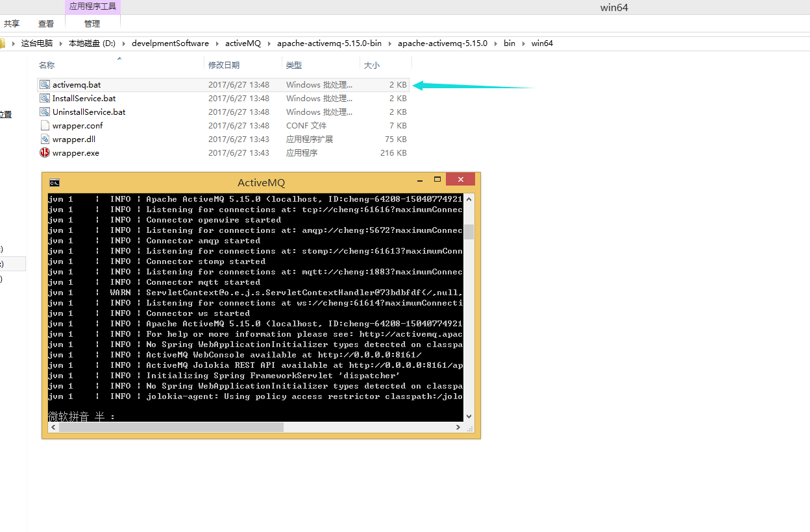Navigate to 本地磁盘 (D:) breadcrumb
810x532 pixels.
click(92, 43)
